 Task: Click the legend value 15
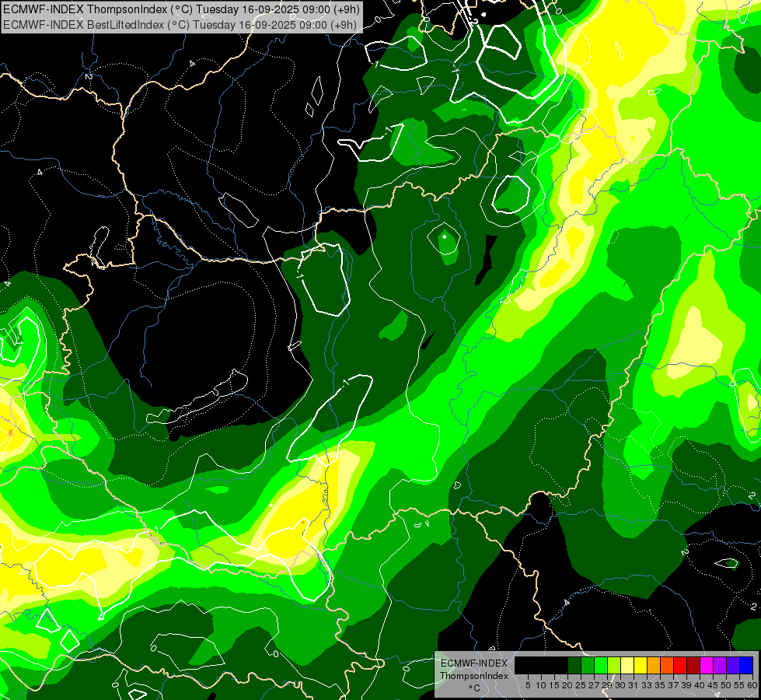coord(554,685)
